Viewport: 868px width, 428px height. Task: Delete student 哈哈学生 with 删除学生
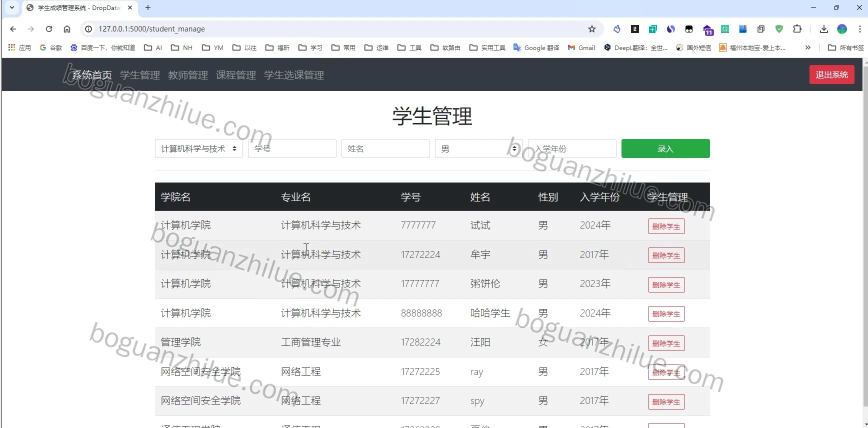click(x=666, y=314)
